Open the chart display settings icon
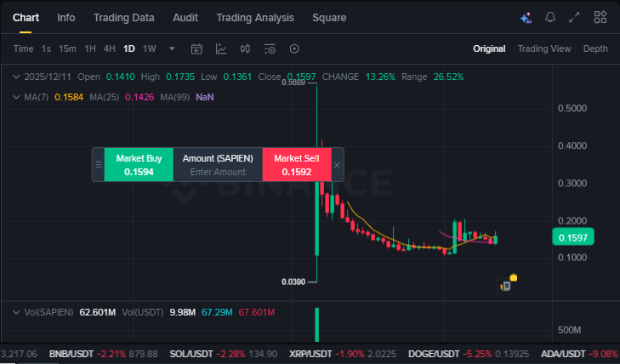The width and height of the screenshot is (620, 364). (270, 49)
